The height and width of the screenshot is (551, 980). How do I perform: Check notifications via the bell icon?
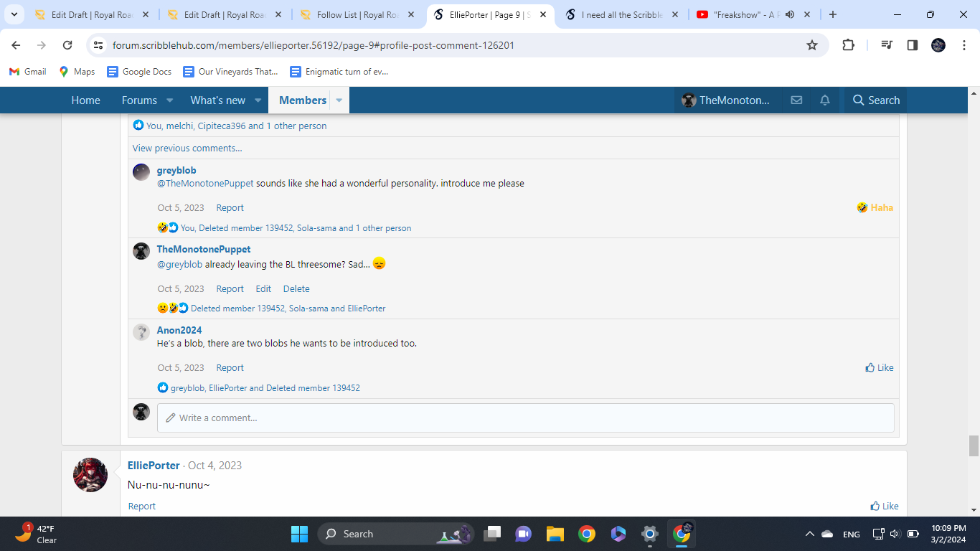tap(824, 100)
